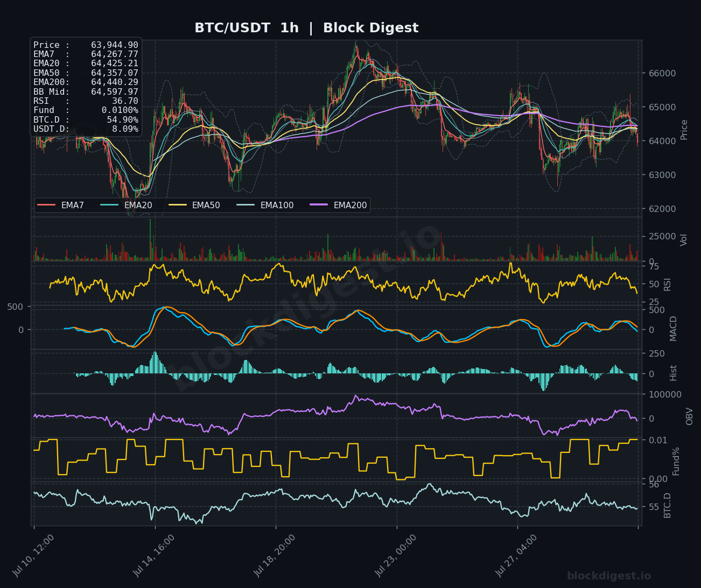Viewport: 701px width, 588px height.
Task: Click the Hist axis title
Action: click(673, 373)
